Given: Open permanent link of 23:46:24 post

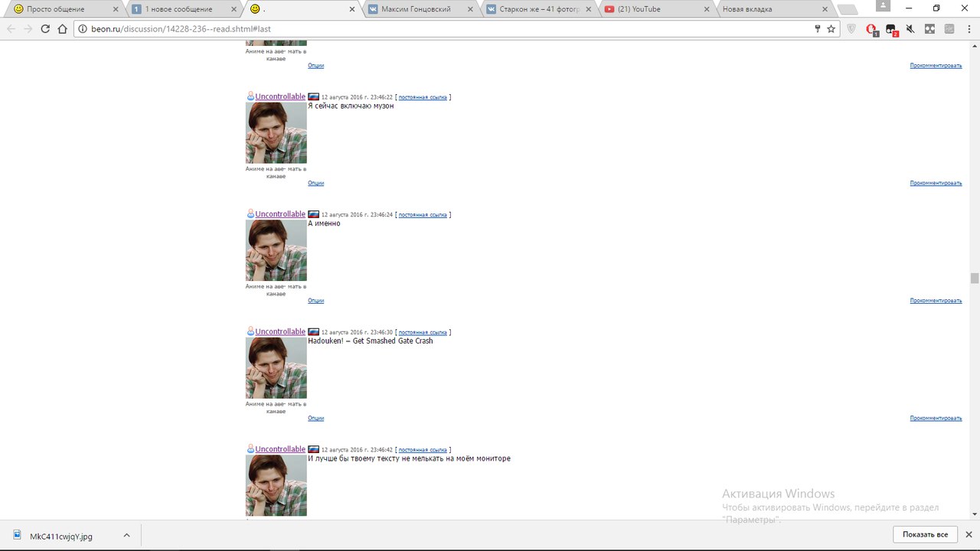Looking at the screenshot, I should pyautogui.click(x=423, y=215).
